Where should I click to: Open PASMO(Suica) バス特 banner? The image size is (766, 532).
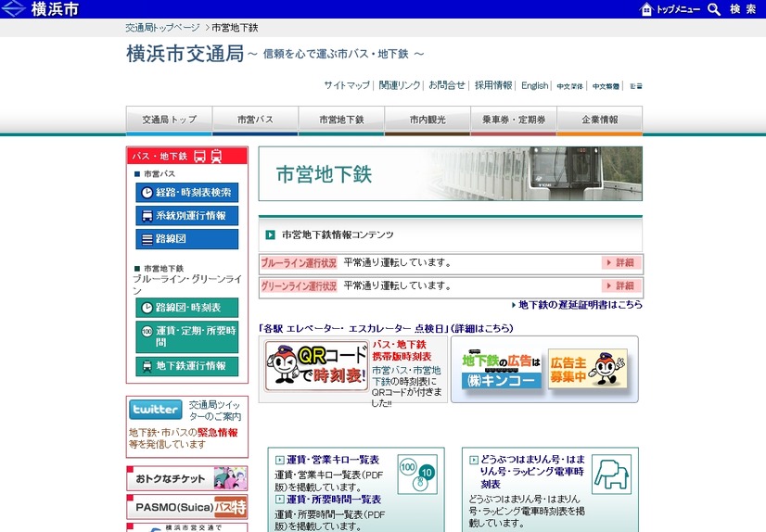click(187, 507)
